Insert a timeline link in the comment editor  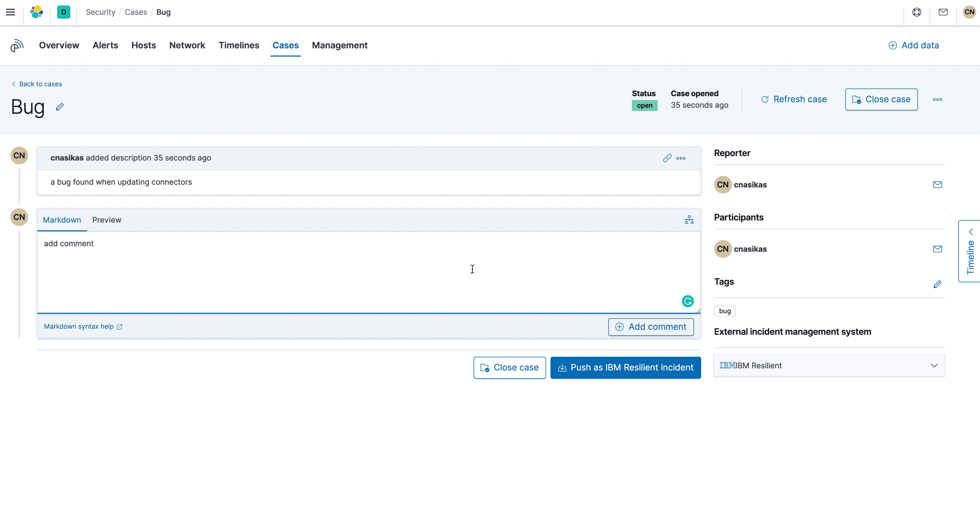[689, 220]
